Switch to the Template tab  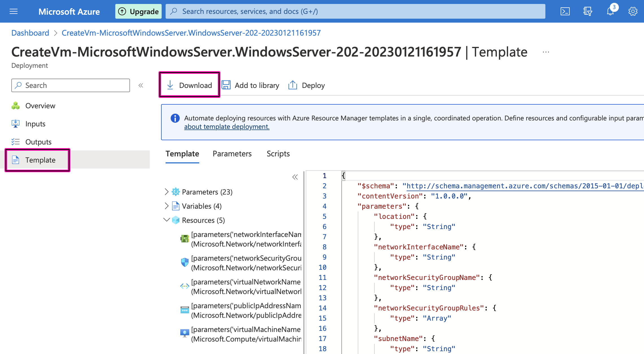coord(182,154)
